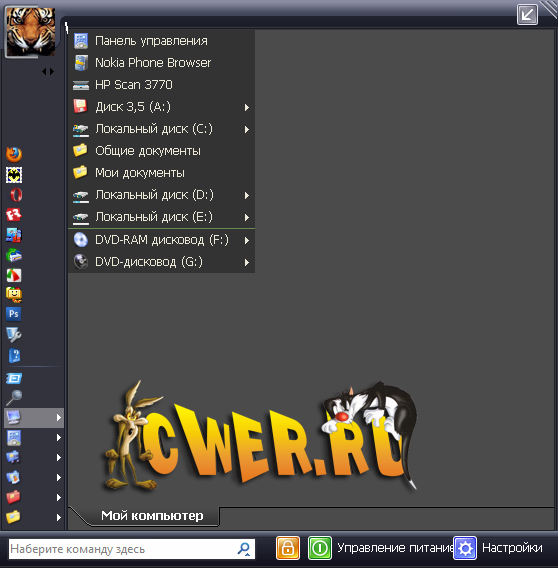Expand DVD-RAM дисковод (F:) submenu
Viewport: 558px width, 568px height.
(162, 240)
